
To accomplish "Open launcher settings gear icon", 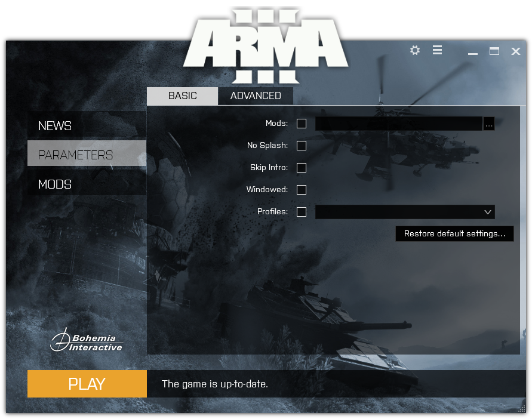I will pyautogui.click(x=415, y=51).
